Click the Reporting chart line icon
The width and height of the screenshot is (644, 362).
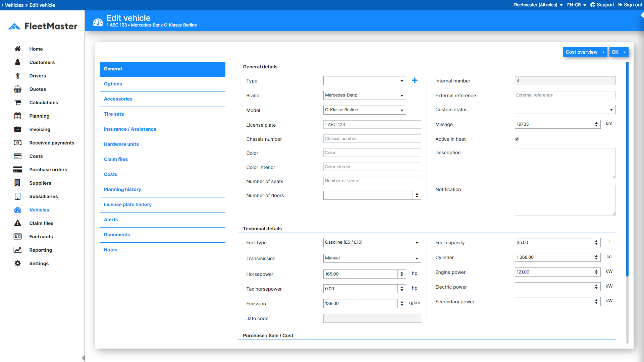18,250
